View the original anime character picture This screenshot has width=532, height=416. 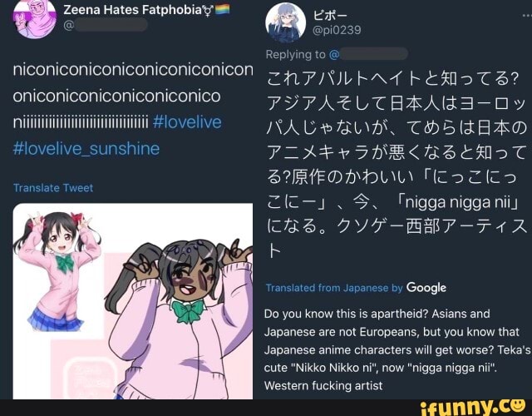point(57,272)
